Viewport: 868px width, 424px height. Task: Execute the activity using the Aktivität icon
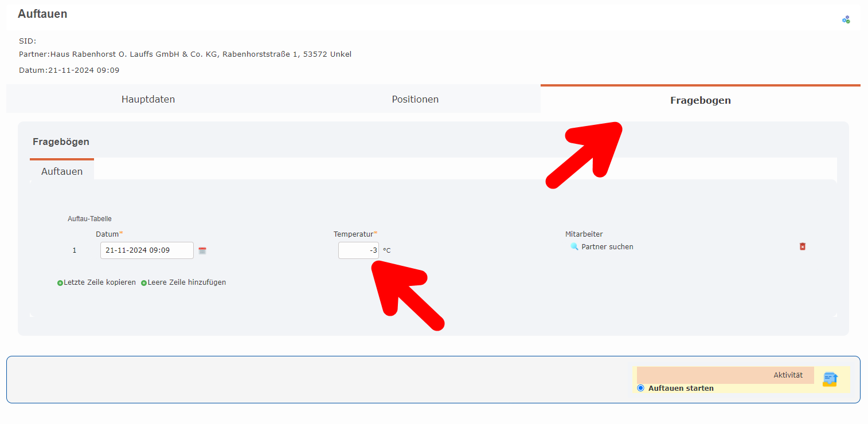(830, 379)
